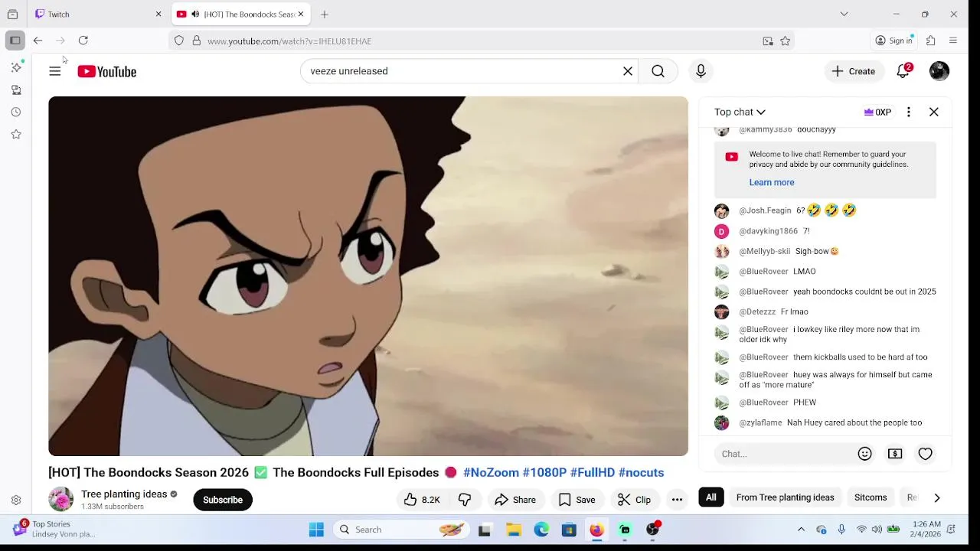Screen dimensions: 980x551
Task: Open Windows Start menu
Action: [x=316, y=530]
